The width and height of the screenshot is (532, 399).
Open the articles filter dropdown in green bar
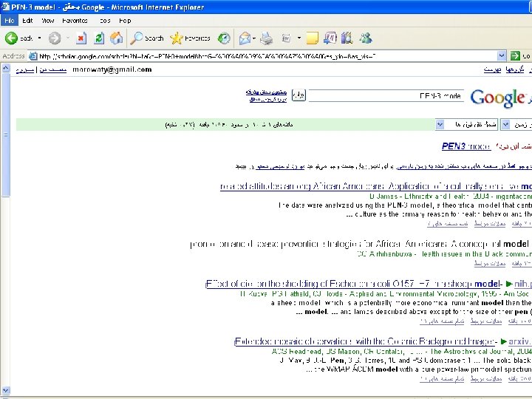pos(440,125)
